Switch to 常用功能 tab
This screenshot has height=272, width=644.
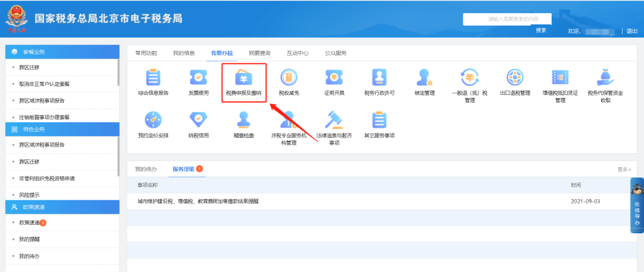pyautogui.click(x=146, y=54)
